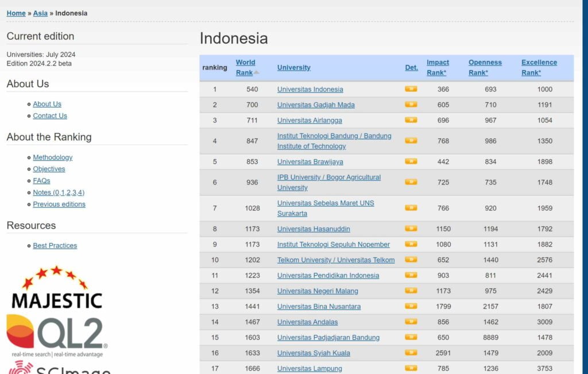Open details icon for Universitas Indonesia
This screenshot has width=588, height=374.
point(411,90)
